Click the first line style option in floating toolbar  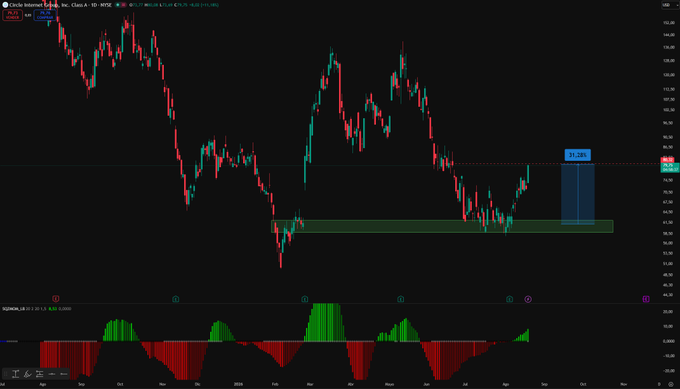52,374
